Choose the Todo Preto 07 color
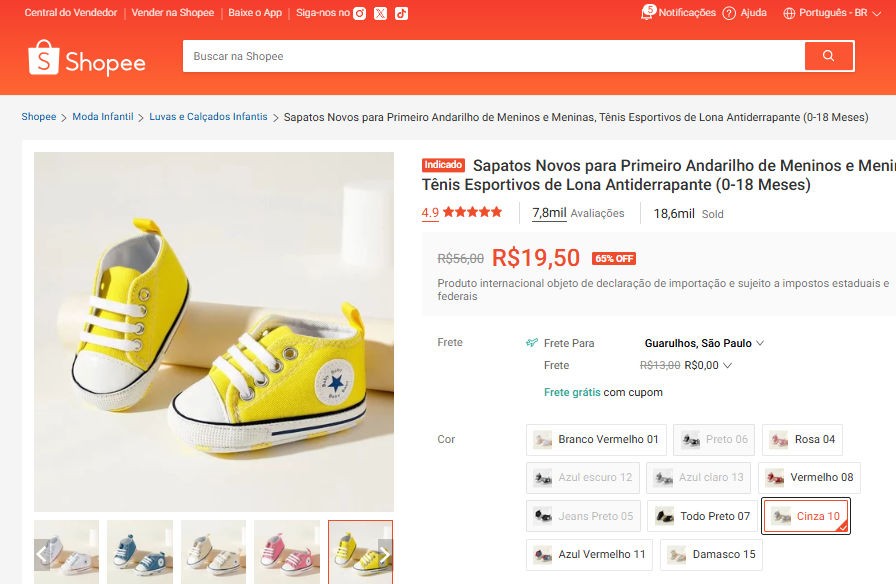The image size is (896, 584). (703, 516)
